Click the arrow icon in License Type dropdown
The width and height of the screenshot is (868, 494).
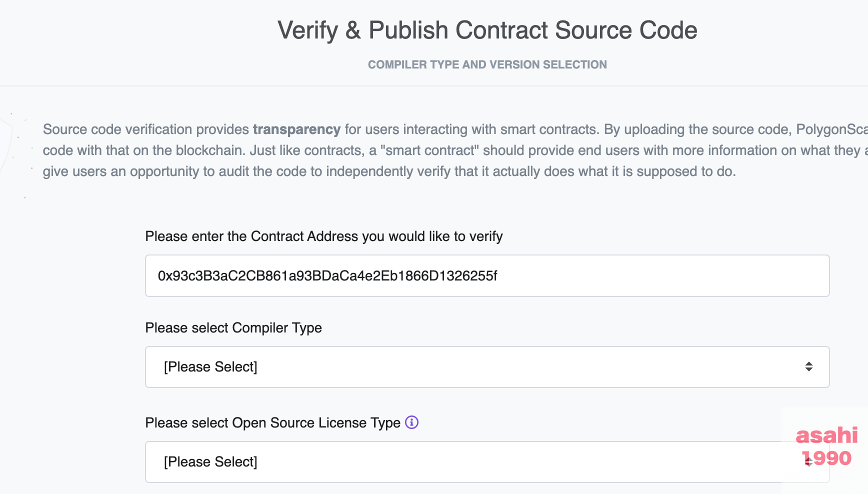coord(808,461)
